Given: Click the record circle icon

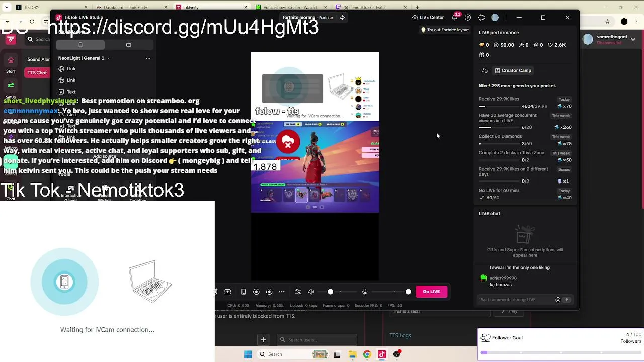Looking at the screenshot, I should click(x=256, y=292).
